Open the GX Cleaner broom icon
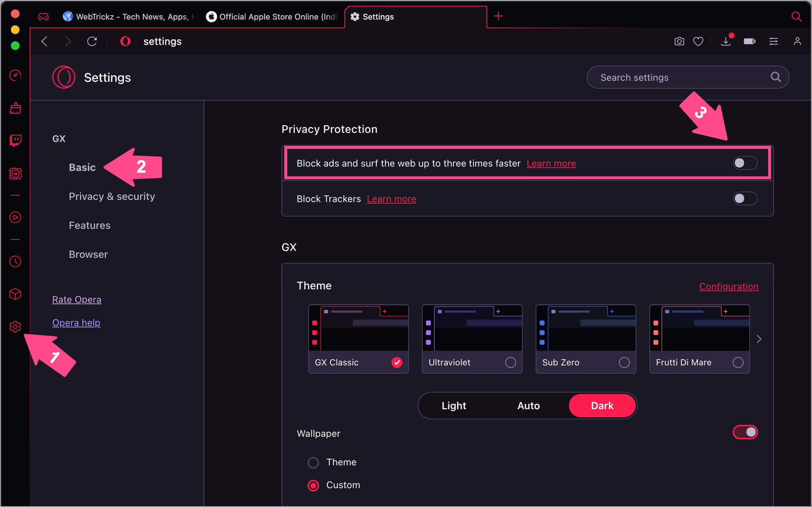Screen dimensions: 812x507 [x=15, y=108]
